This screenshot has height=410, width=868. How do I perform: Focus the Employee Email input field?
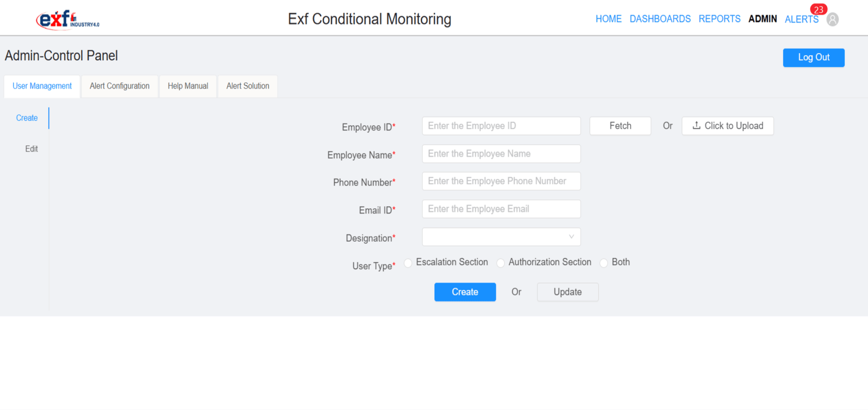point(501,209)
